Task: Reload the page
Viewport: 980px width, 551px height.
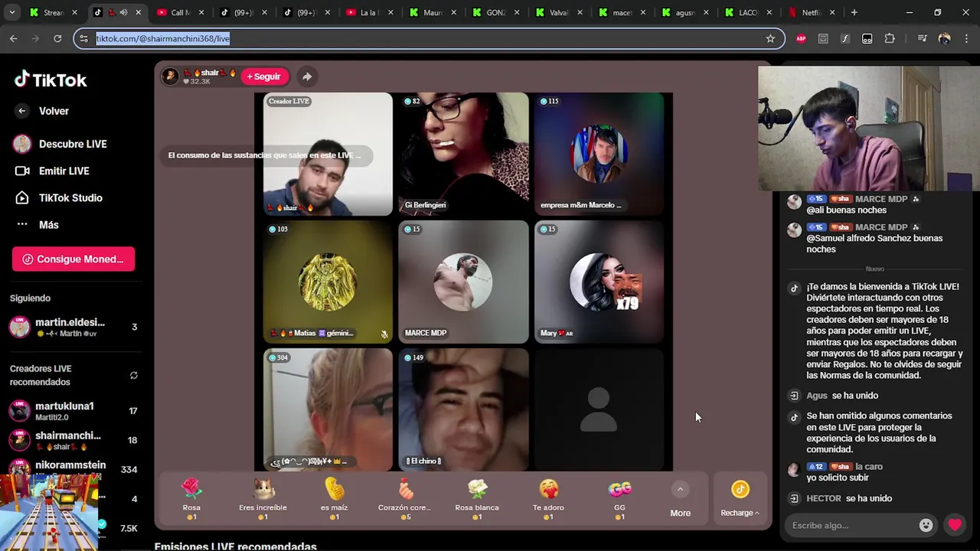Action: (57, 38)
